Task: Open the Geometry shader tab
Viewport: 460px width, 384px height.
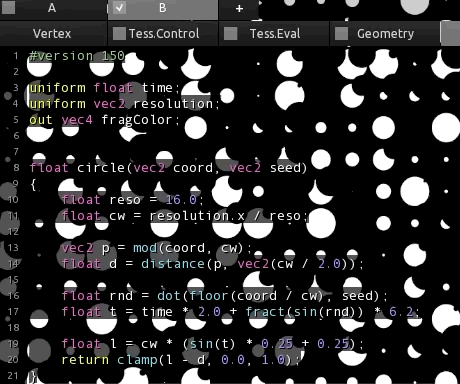Action: pos(385,34)
